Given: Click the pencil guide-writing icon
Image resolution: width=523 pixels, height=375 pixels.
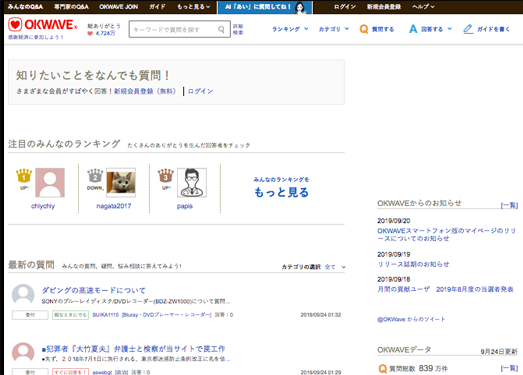Looking at the screenshot, I should coord(468,29).
